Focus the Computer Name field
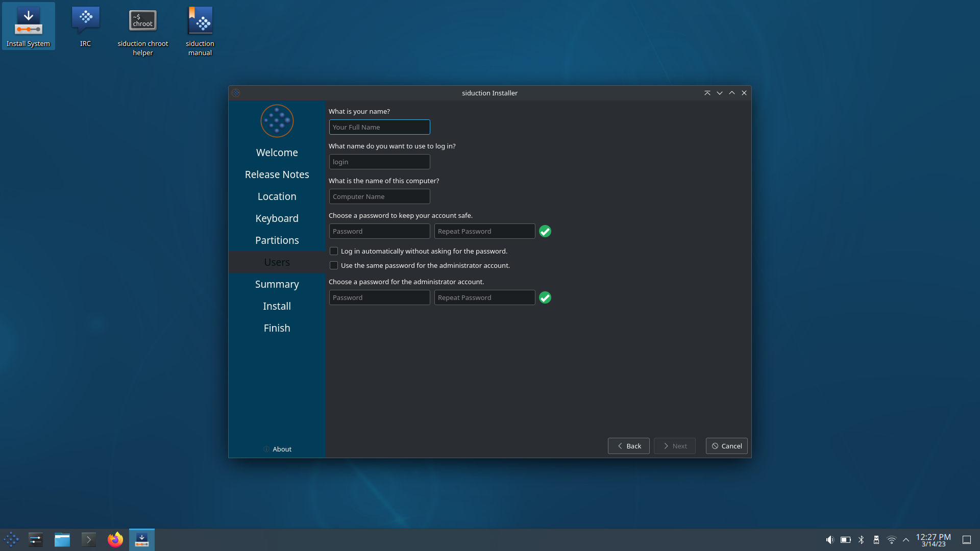This screenshot has height=551, width=980. tap(380, 196)
